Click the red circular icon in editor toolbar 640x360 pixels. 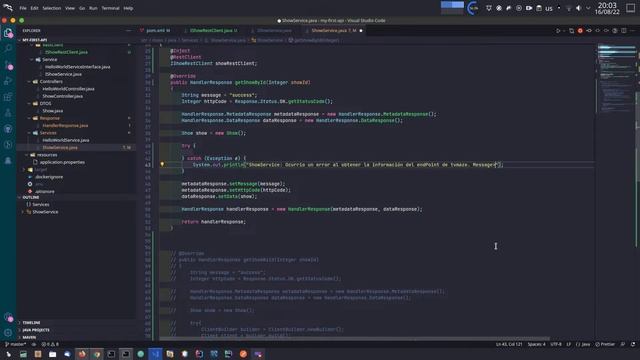[580, 31]
